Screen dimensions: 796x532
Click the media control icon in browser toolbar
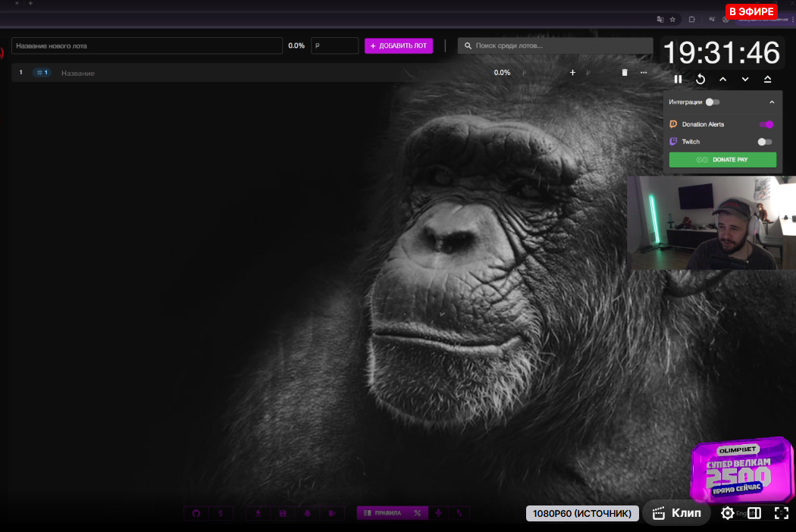click(x=712, y=19)
